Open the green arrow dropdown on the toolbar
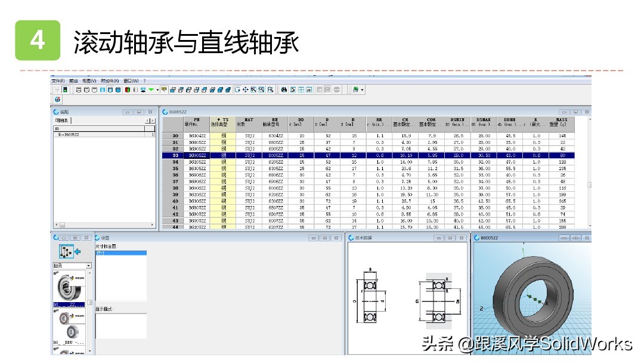 (154, 90)
